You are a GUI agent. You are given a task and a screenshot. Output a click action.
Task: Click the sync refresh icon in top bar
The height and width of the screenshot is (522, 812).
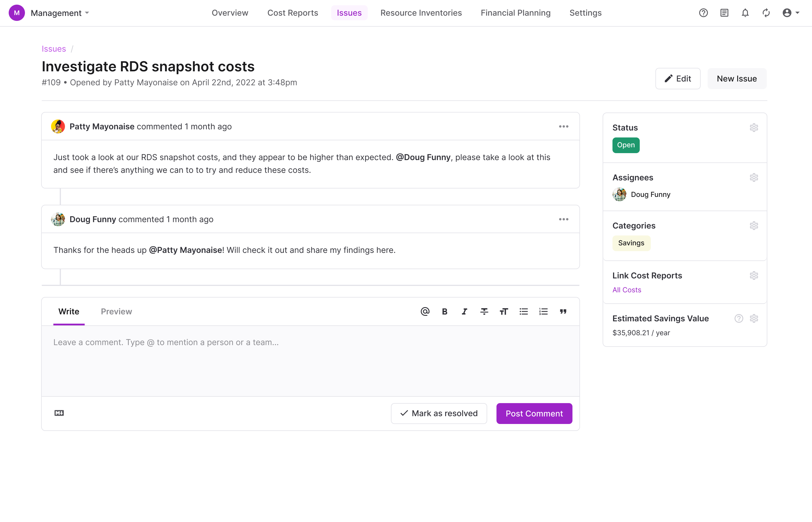tap(766, 13)
